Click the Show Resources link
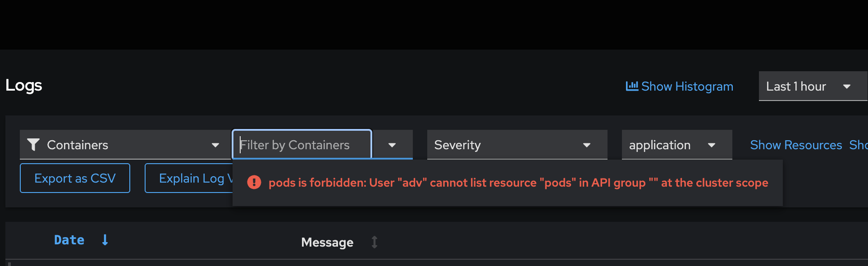Image resolution: width=868 pixels, height=266 pixels. pos(796,145)
